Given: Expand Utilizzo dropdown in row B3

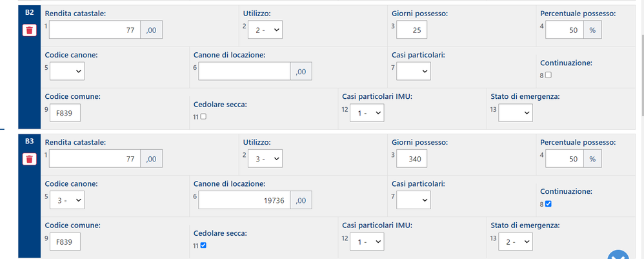Looking at the screenshot, I should 265,158.
